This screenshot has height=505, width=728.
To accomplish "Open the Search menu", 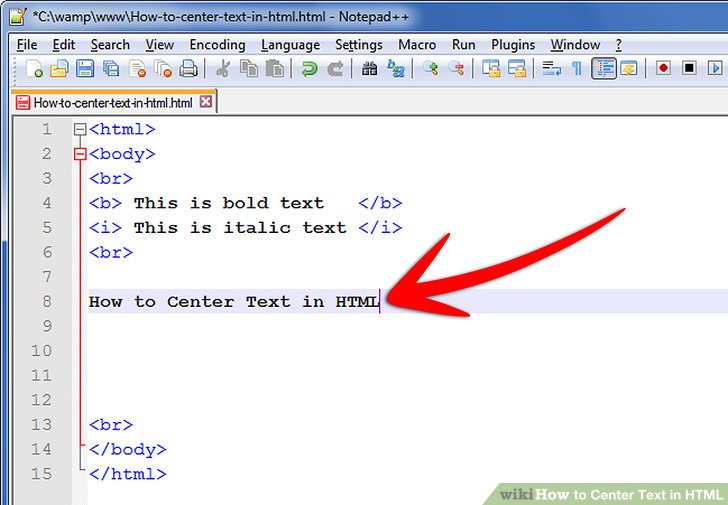I will pos(110,45).
